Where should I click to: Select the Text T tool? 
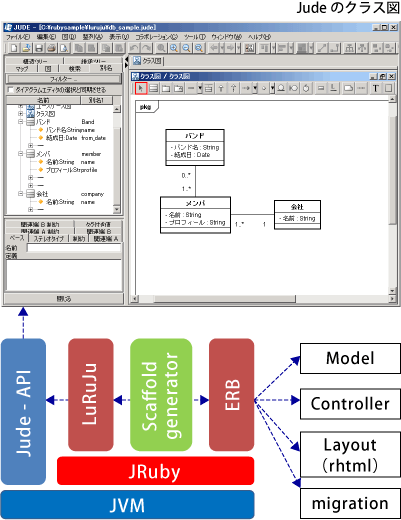[376, 88]
